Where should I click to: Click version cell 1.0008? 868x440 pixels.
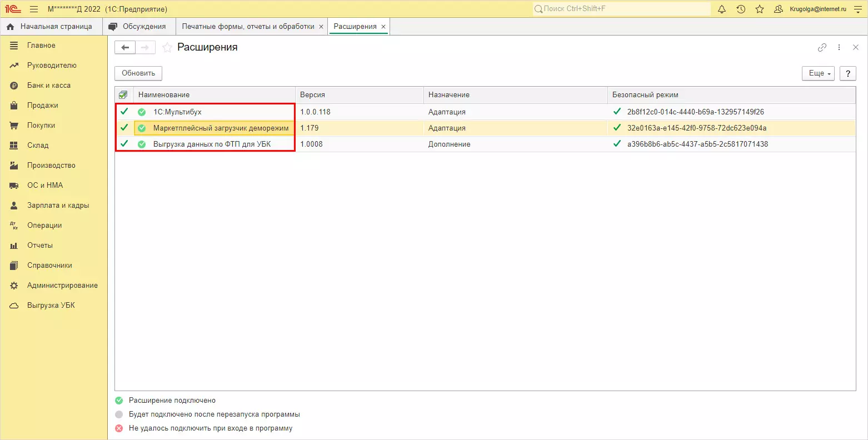click(311, 144)
